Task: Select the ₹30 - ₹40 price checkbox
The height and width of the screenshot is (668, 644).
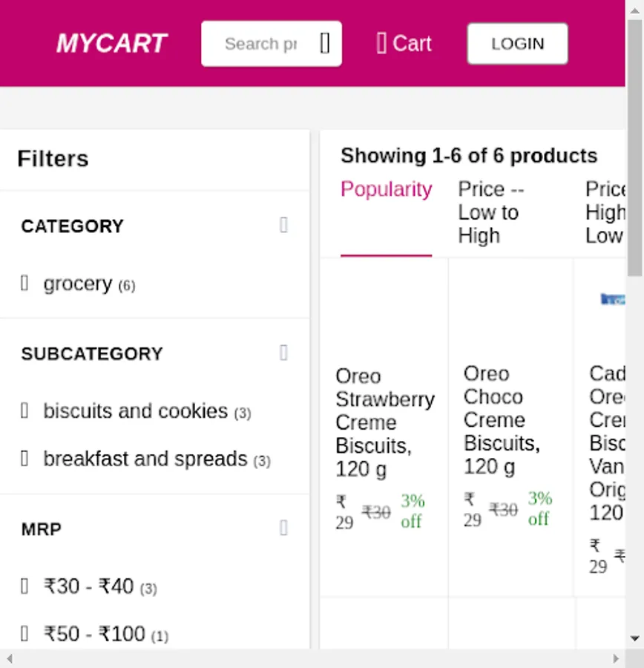Action: tap(24, 586)
